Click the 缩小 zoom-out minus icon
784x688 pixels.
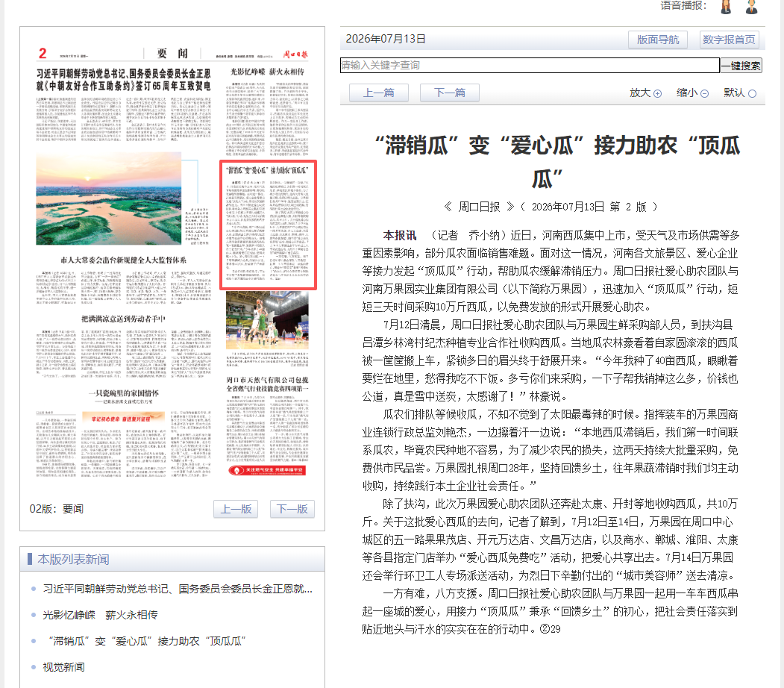[x=704, y=93]
